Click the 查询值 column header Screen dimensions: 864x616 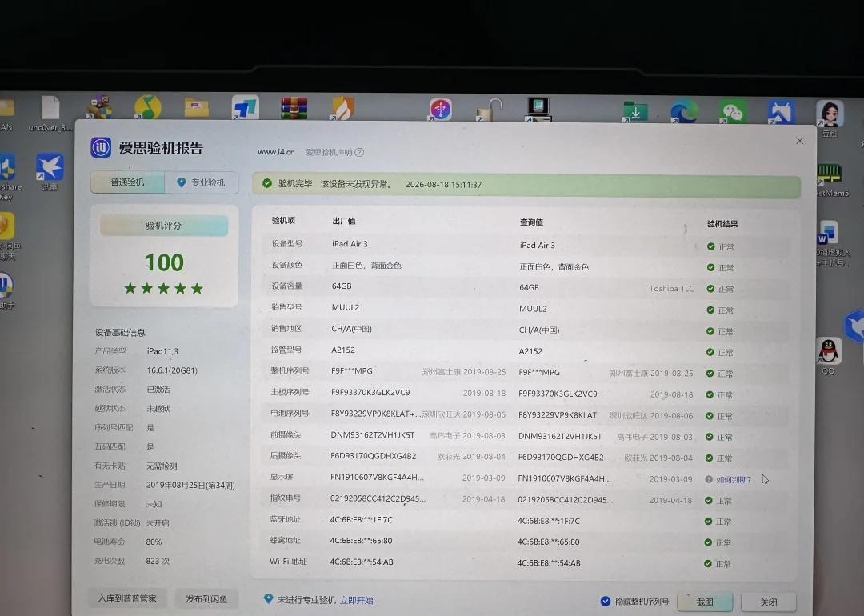(532, 222)
